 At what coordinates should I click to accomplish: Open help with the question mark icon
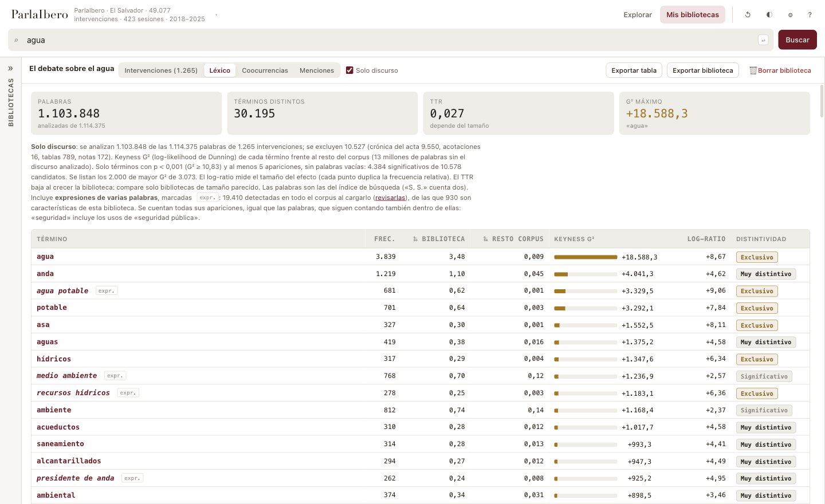810,15
